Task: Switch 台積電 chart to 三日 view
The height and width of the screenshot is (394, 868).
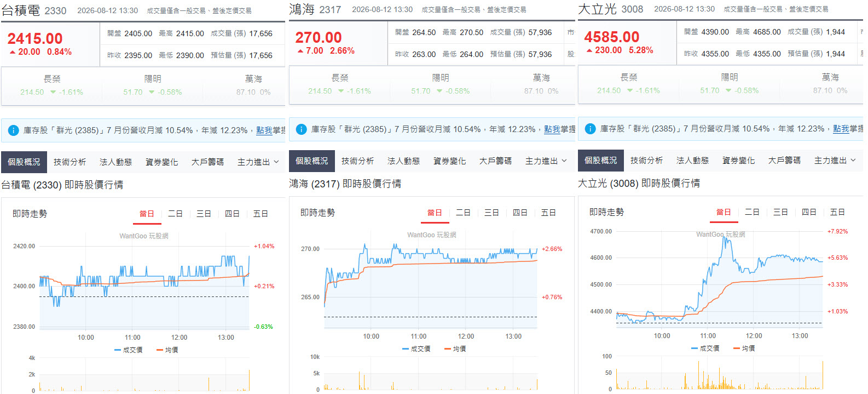Action: 204,214
